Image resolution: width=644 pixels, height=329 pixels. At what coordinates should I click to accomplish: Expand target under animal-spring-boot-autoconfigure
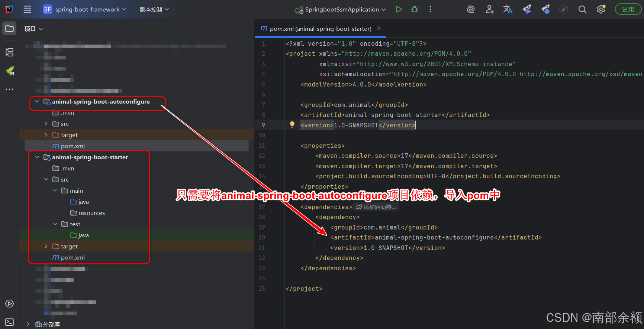(x=46, y=135)
